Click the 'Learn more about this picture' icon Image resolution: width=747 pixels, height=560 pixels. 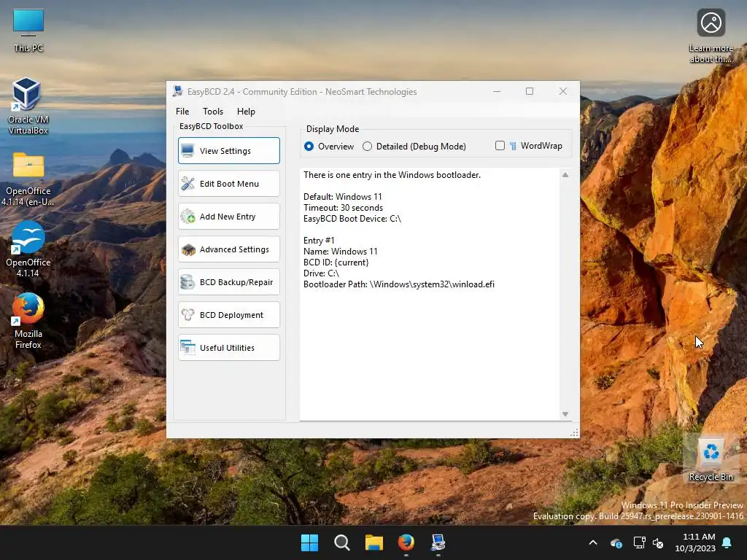(711, 36)
